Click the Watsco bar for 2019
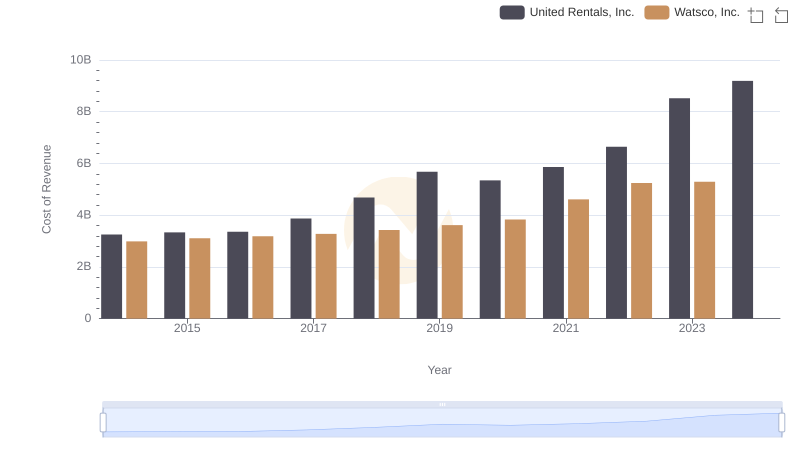Screen dimensions: 800x461 452,272
